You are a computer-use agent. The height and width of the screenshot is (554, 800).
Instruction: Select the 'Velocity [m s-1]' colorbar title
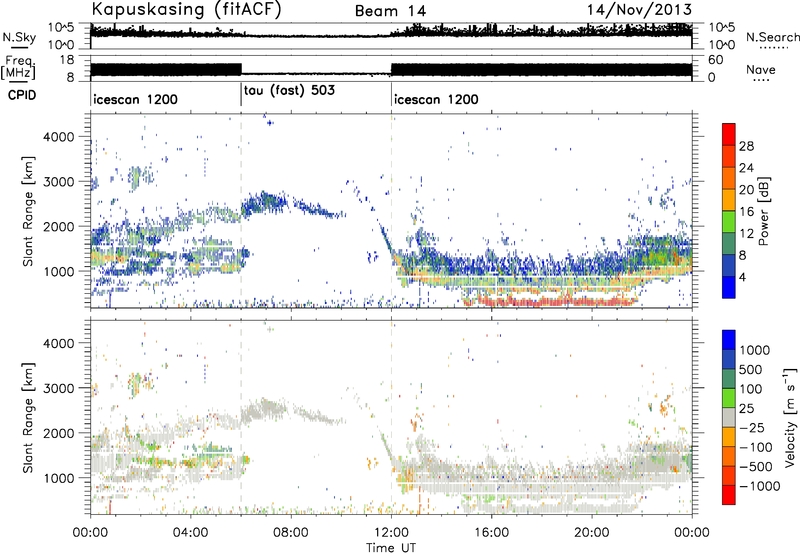click(x=790, y=417)
